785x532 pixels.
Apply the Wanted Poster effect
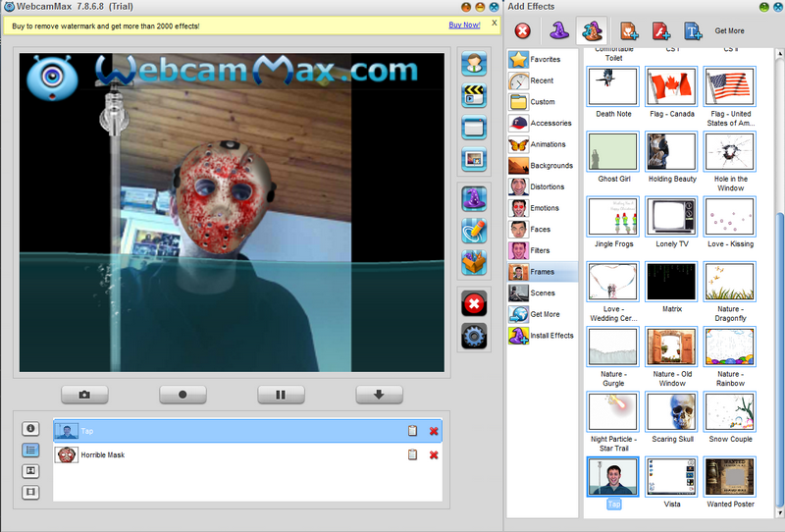730,477
